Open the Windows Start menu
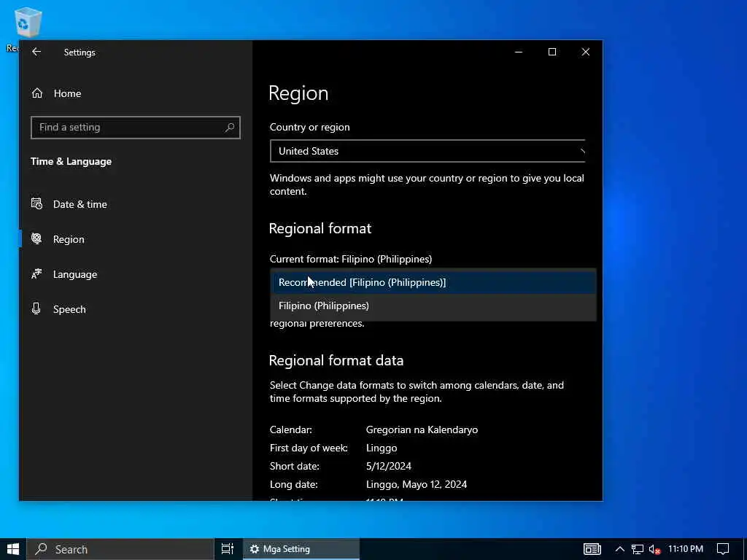 pyautogui.click(x=13, y=549)
